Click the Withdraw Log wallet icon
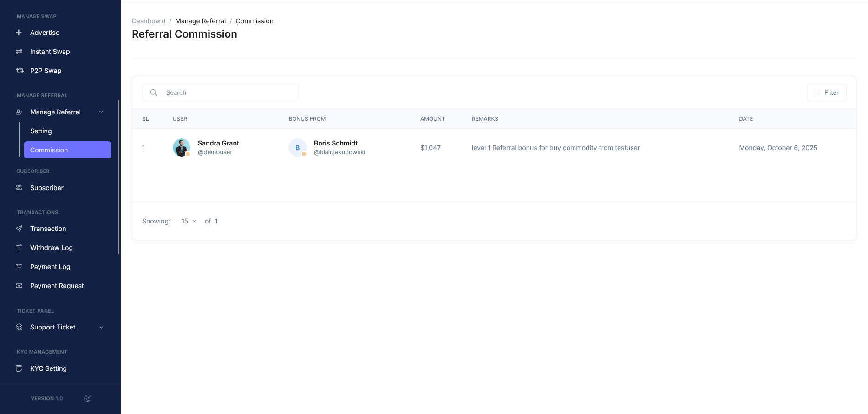868x414 pixels. coord(19,248)
